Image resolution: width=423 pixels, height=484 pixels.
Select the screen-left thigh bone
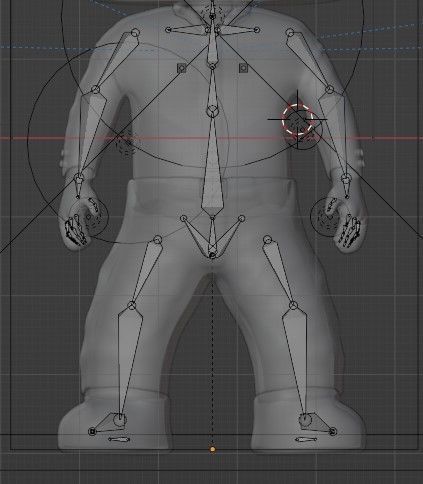tap(146, 272)
